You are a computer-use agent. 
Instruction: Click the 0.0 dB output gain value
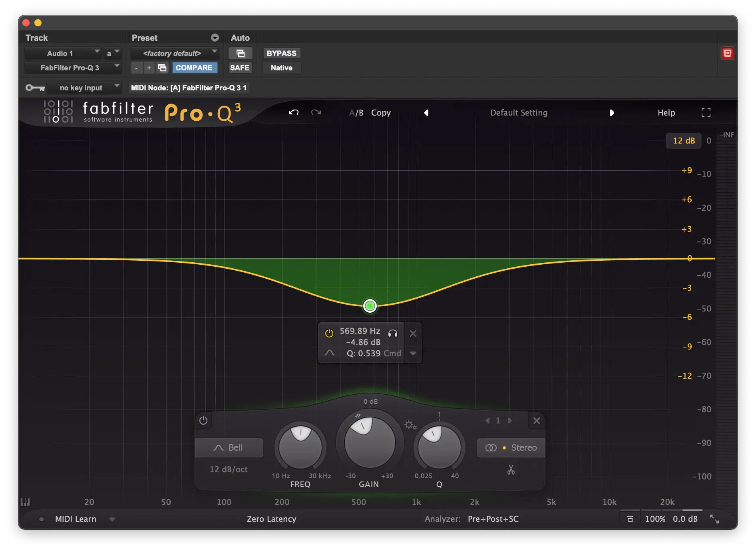[x=685, y=519]
